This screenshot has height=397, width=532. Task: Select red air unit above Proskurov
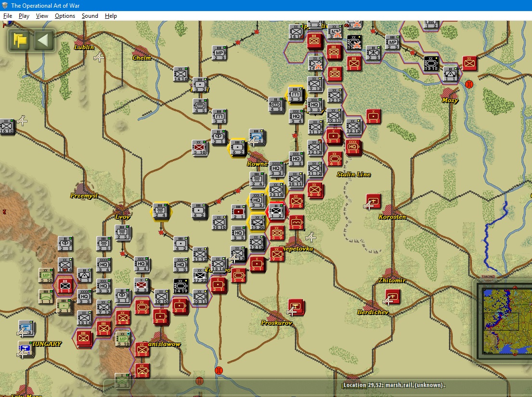point(296,307)
